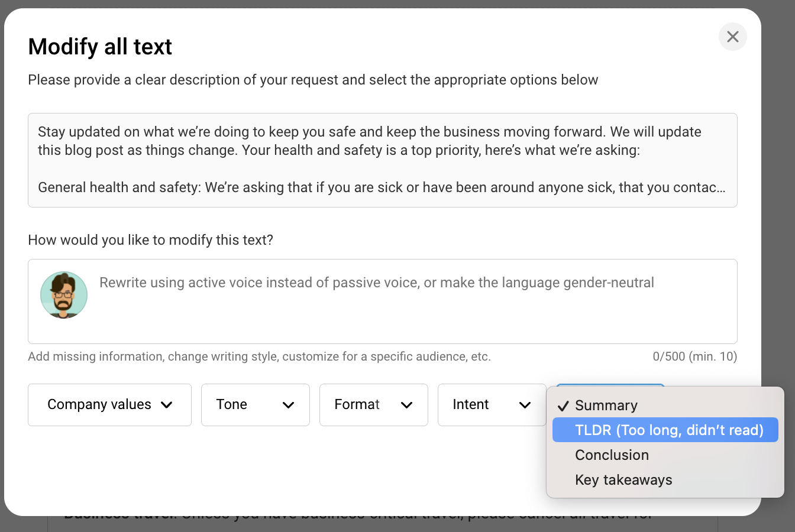Open the Tone dropdown
Viewport: 795px width, 532px height.
coord(255,405)
